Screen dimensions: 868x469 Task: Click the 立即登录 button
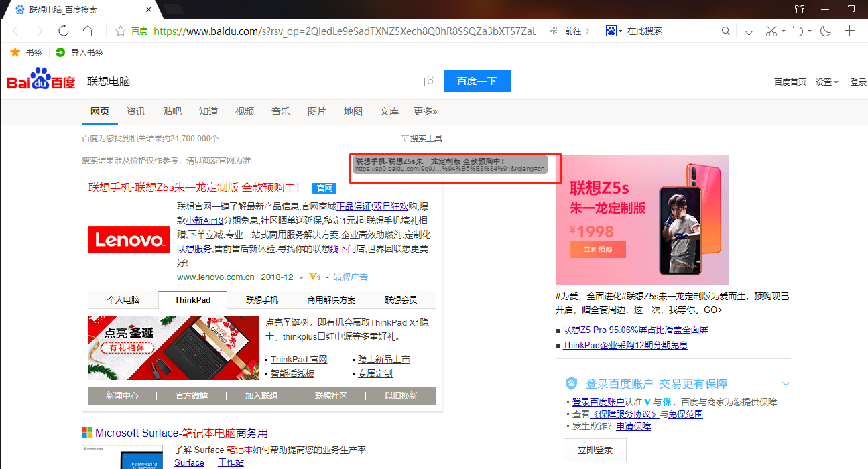[x=595, y=450]
